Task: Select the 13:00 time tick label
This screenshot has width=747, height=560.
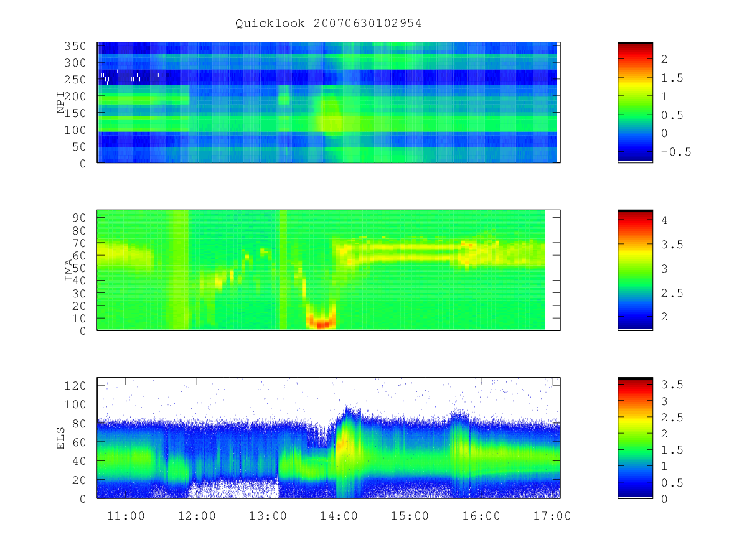Action: (x=269, y=515)
